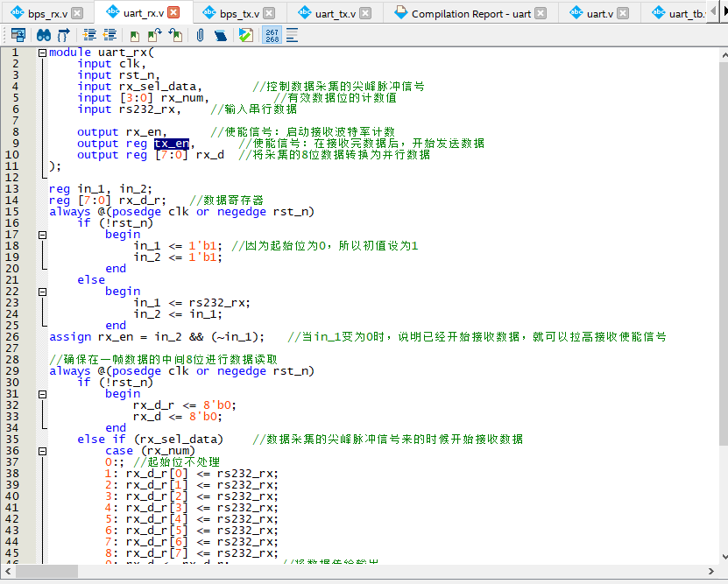728x584 pixels.
Task: Close the Compilation Report - uart tab
Action: [541, 13]
